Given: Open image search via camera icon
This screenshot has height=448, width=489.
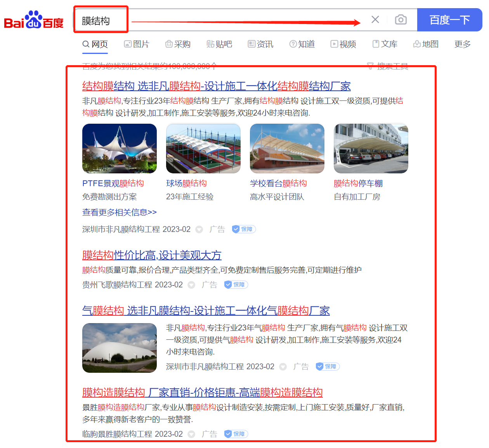Looking at the screenshot, I should pyautogui.click(x=401, y=19).
